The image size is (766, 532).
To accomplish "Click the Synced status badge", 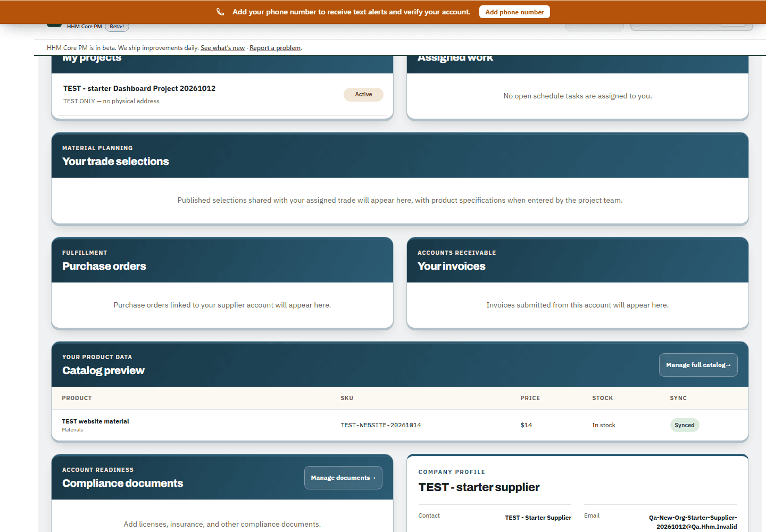I will point(685,425).
